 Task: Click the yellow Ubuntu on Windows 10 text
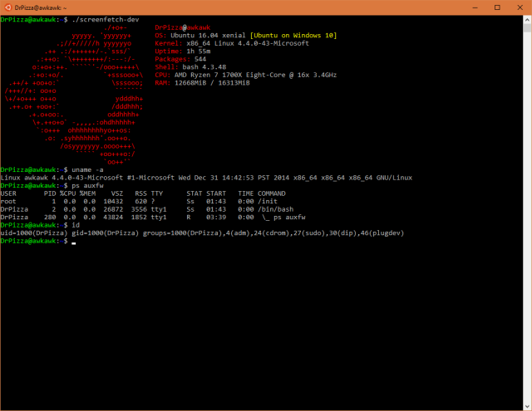[x=293, y=35]
